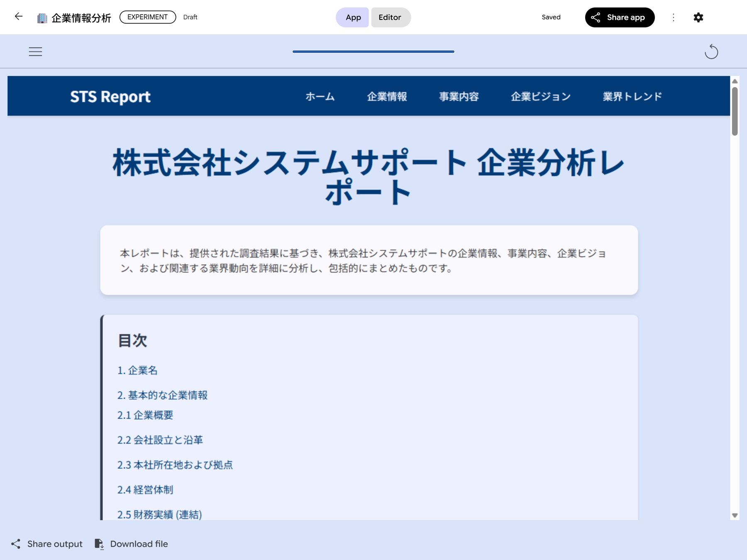Click the back arrow icon
The height and width of the screenshot is (560, 747).
point(19,17)
